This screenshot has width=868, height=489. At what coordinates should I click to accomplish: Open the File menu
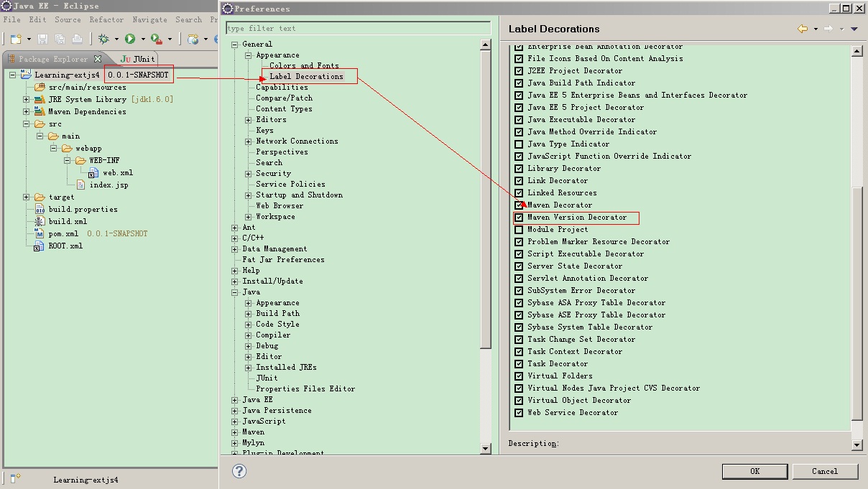coord(11,19)
